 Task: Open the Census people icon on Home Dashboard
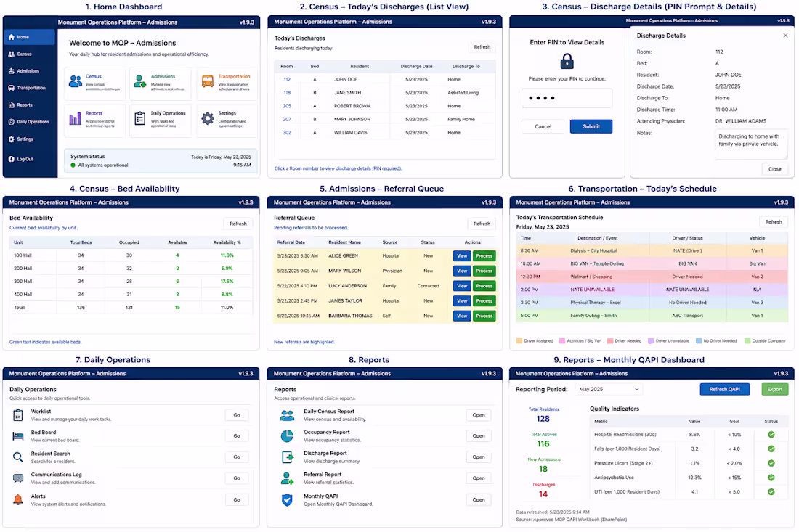click(x=76, y=81)
